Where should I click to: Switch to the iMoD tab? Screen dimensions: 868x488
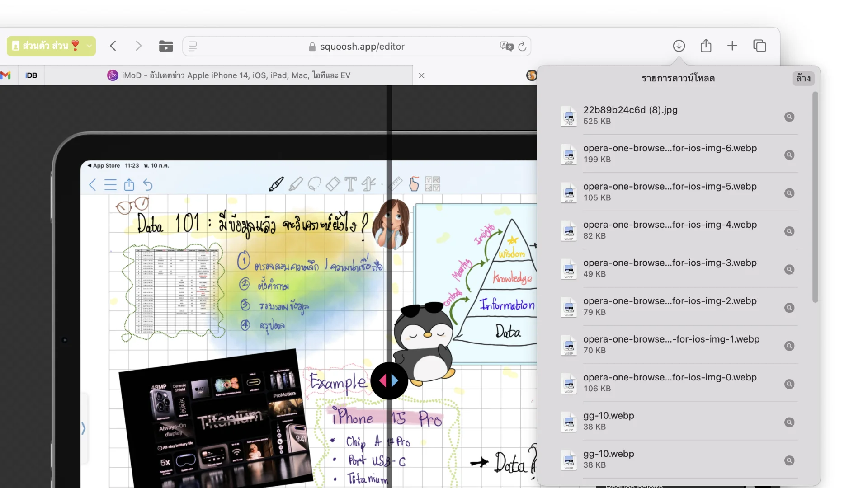pos(228,75)
